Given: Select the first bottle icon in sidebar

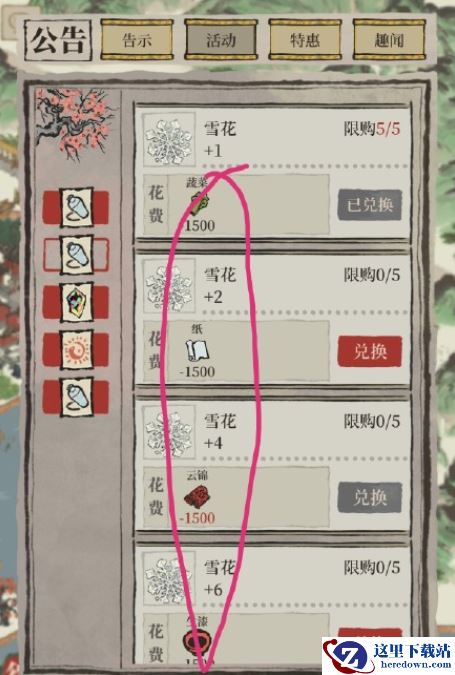Looking at the screenshot, I should 76,207.
